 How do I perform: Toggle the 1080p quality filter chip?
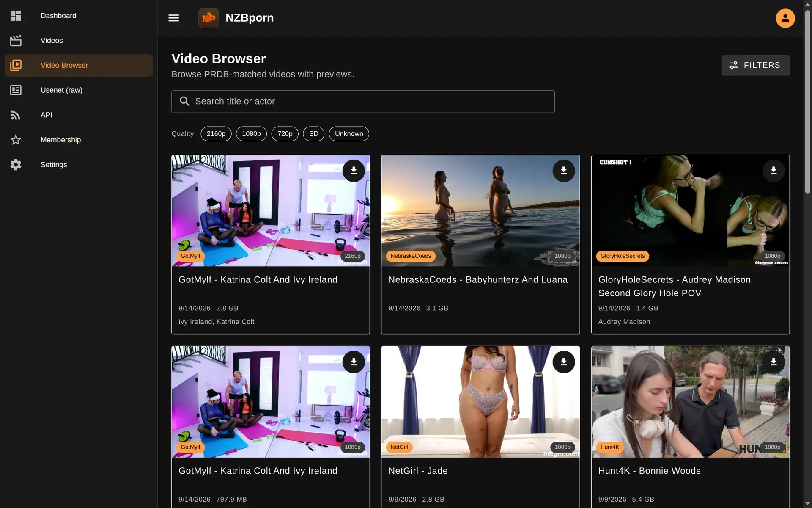pyautogui.click(x=251, y=134)
